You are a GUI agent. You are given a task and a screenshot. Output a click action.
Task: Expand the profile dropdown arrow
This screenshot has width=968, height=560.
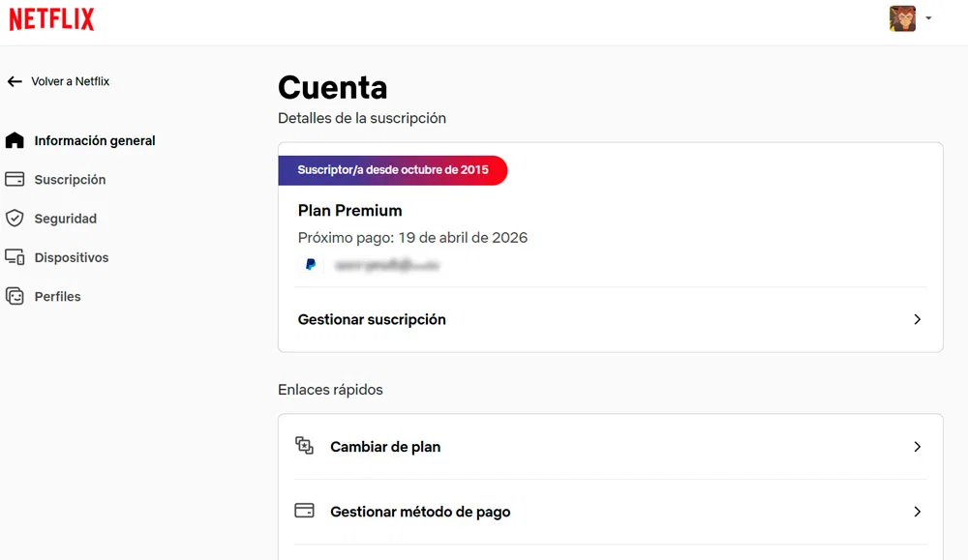tap(928, 18)
